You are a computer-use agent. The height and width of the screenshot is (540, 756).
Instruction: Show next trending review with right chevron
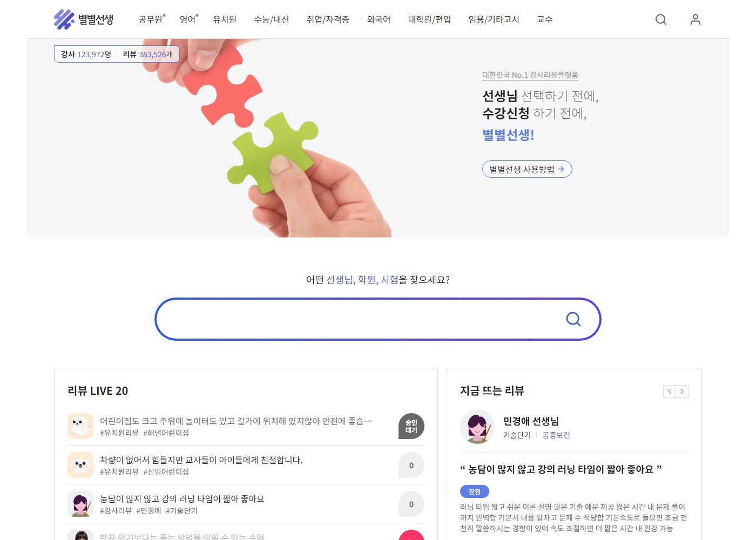(x=682, y=391)
